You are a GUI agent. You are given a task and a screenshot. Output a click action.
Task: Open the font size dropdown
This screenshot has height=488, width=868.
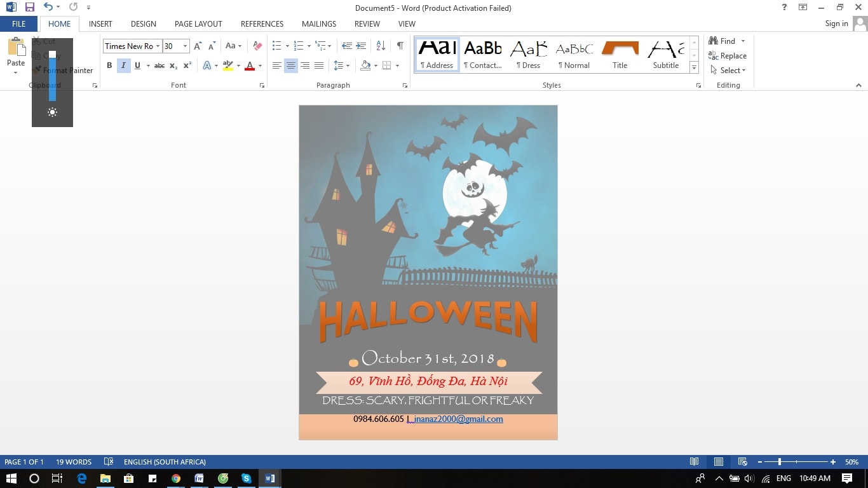pyautogui.click(x=185, y=46)
